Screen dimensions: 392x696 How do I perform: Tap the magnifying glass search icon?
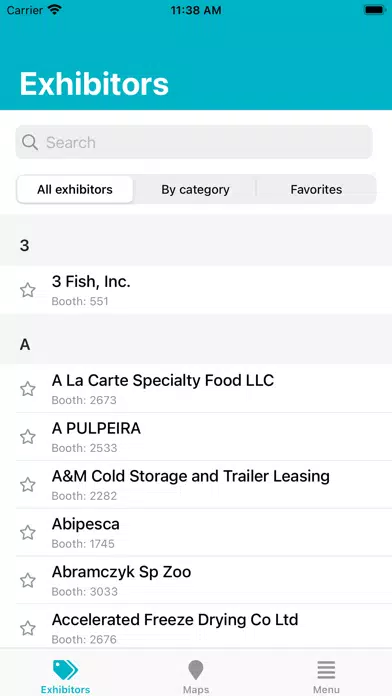tap(30, 142)
